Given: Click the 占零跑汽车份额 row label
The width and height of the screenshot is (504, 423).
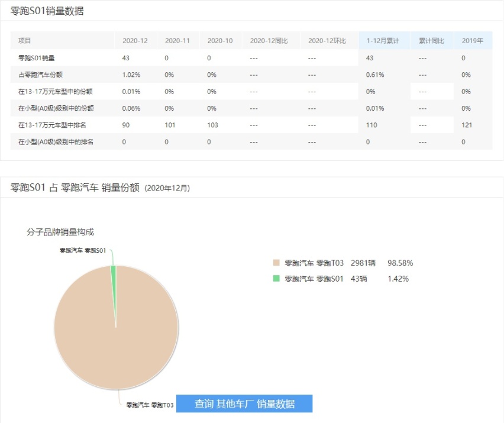Looking at the screenshot, I should (40, 75).
